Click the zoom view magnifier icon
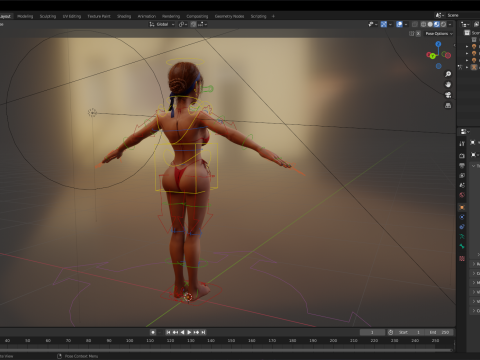Viewport: 480px width, 360px height. 448,74
